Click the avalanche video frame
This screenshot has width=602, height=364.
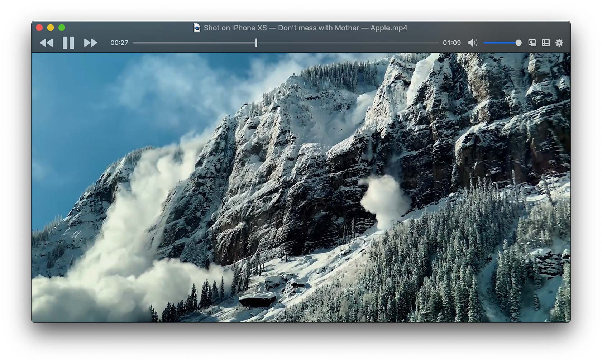[301, 187]
